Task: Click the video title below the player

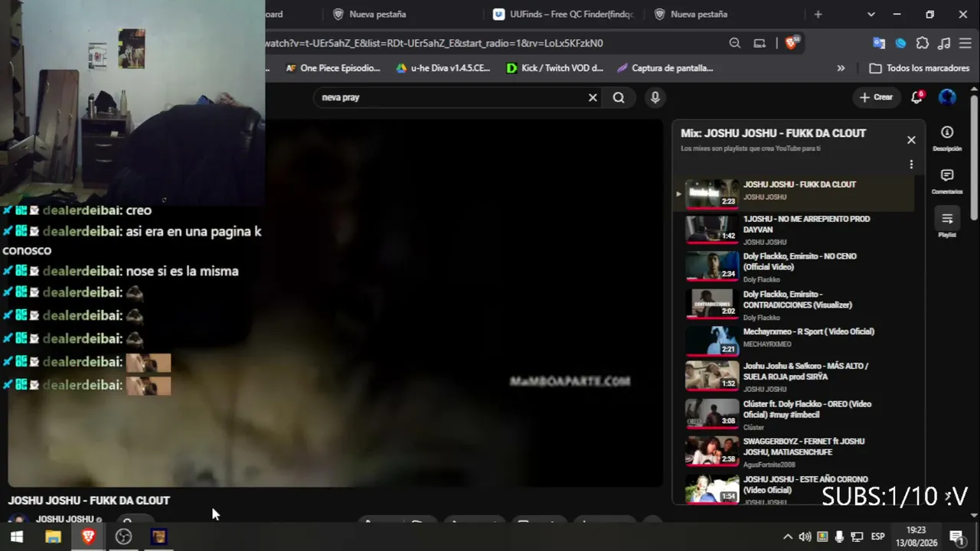Action: point(89,500)
